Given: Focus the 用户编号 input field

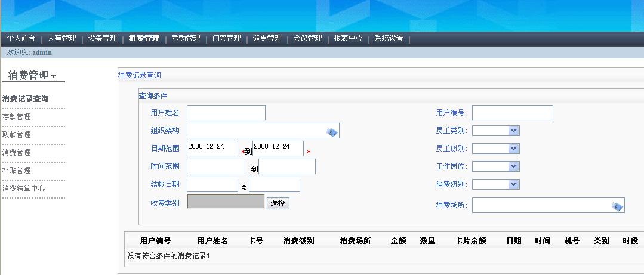Looking at the screenshot, I should tap(513, 113).
